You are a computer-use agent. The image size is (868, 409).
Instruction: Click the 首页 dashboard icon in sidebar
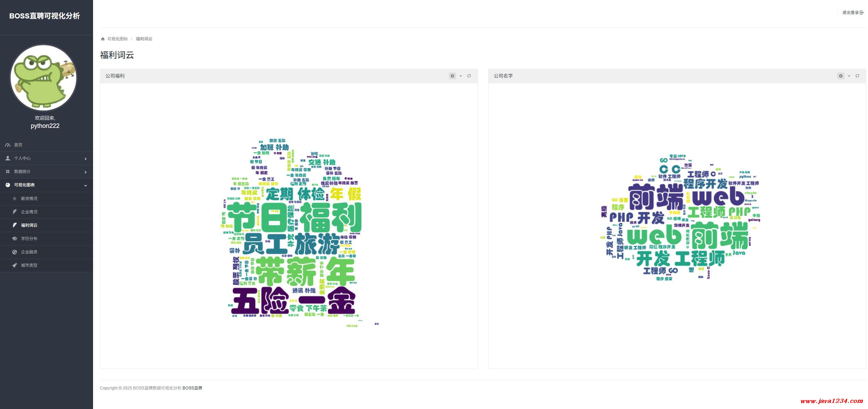point(8,145)
